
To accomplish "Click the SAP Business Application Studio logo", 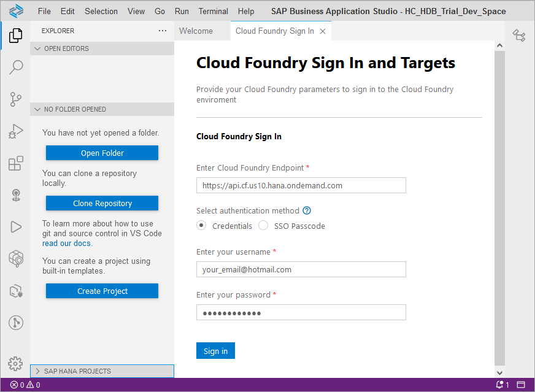I will click(16, 11).
